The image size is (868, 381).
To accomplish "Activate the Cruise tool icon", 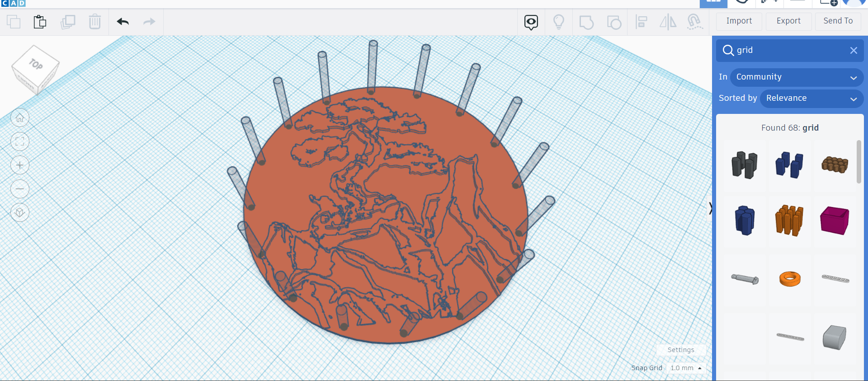I will 695,22.
